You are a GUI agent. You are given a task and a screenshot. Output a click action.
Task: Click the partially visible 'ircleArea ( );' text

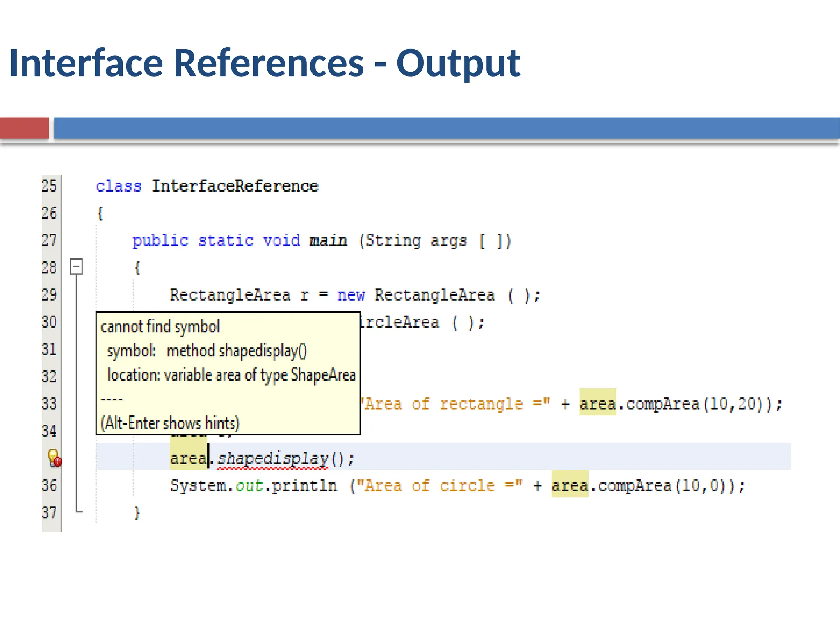(423, 322)
